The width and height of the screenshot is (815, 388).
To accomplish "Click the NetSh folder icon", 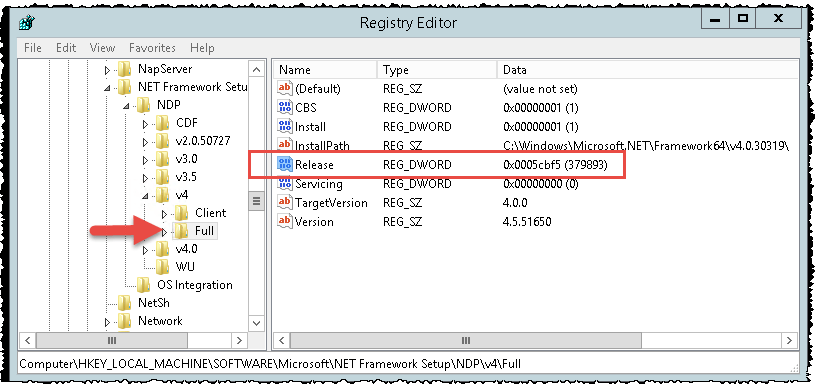I will [124, 303].
